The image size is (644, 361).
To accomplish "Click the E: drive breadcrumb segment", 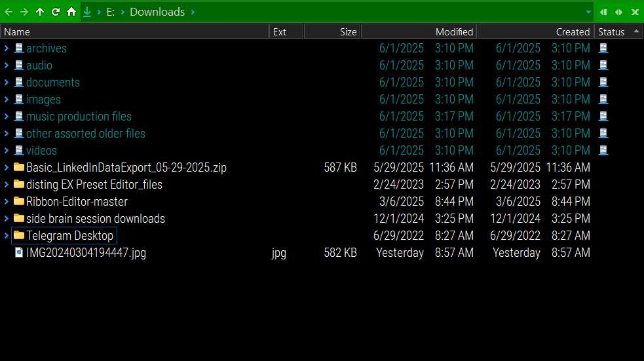I will 111,12.
